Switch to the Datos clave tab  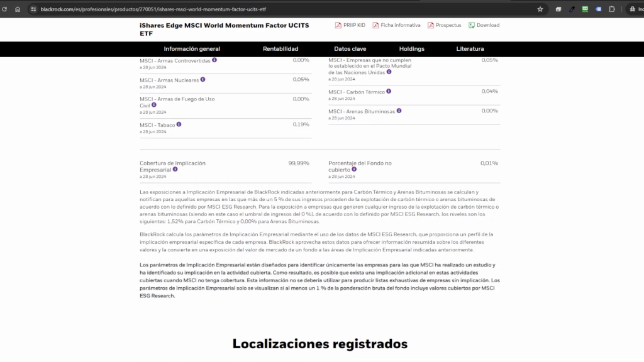pos(350,49)
